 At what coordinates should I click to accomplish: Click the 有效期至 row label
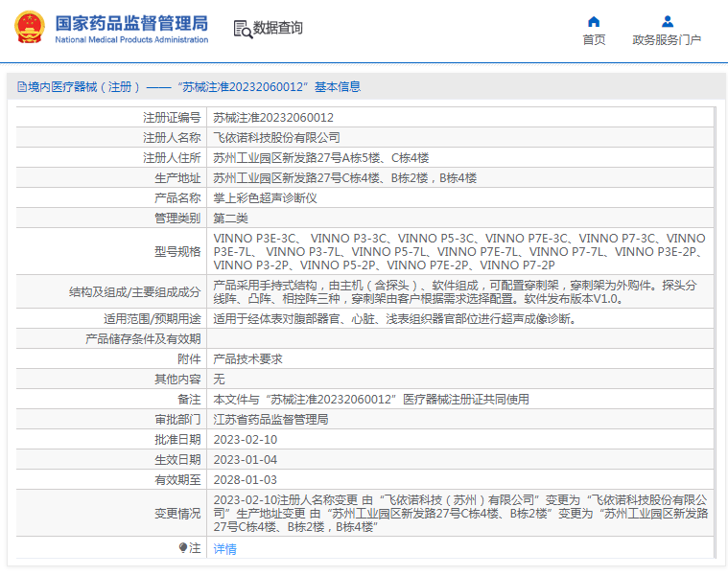(x=177, y=479)
